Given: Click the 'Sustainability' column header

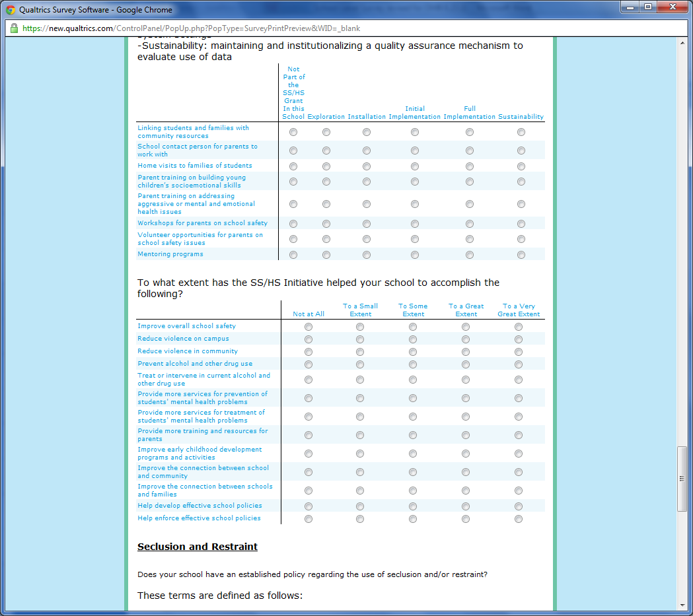Looking at the screenshot, I should coord(521,117).
